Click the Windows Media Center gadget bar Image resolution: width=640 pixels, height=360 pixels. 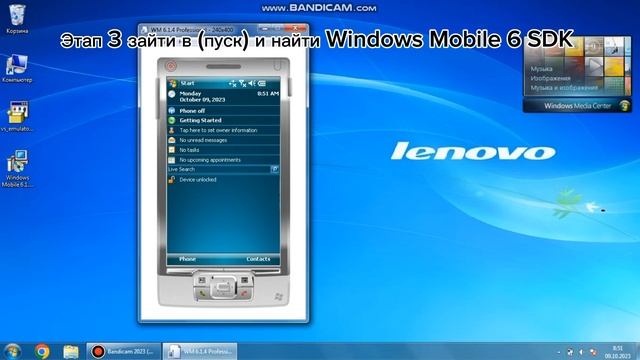pos(577,106)
